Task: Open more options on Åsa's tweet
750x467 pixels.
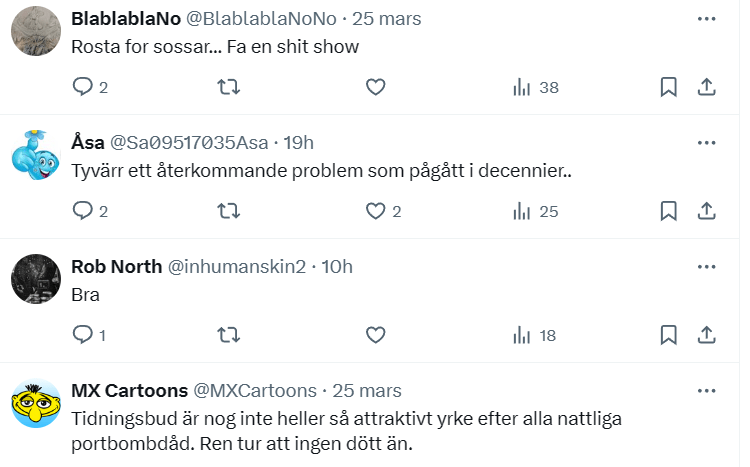Action: coord(706,143)
